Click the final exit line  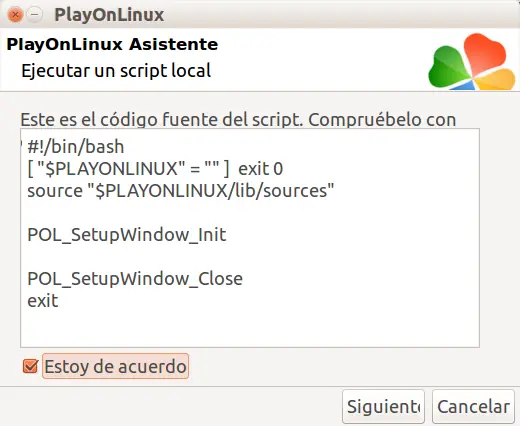tap(43, 301)
